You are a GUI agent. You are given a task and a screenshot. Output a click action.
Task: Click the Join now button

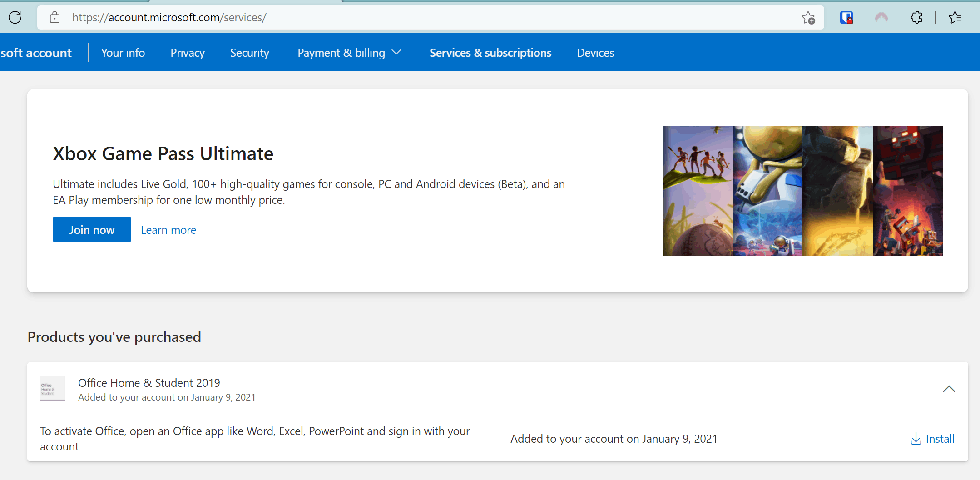(92, 229)
